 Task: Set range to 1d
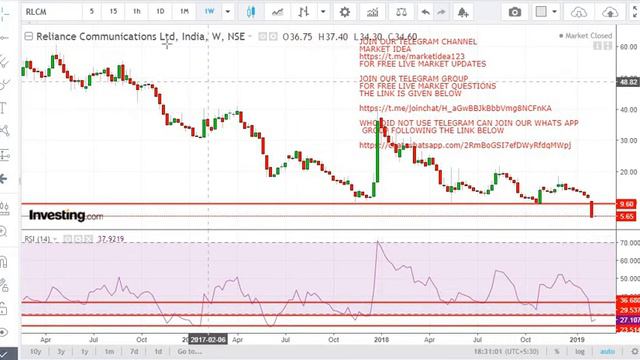[x=158, y=351]
